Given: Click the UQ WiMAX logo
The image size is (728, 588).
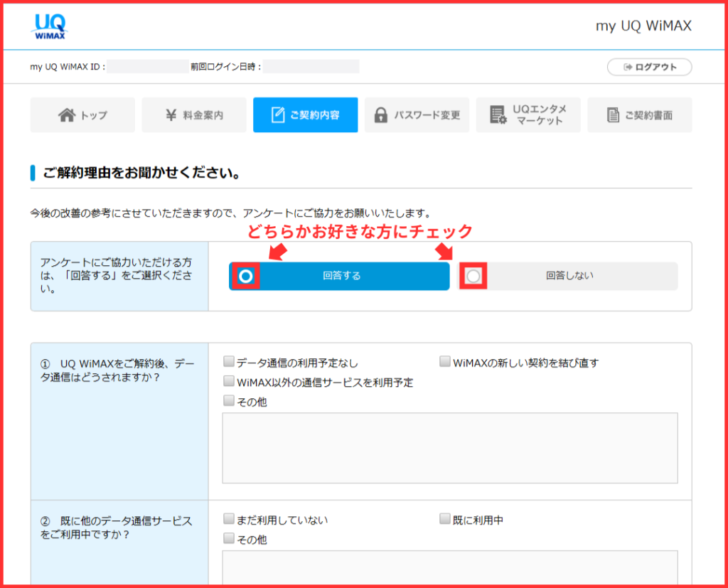Looking at the screenshot, I should tap(50, 26).
